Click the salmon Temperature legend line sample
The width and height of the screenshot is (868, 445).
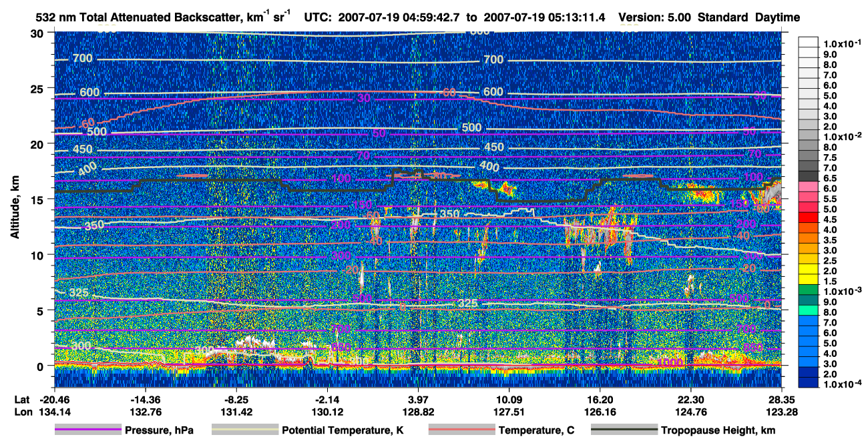(x=461, y=430)
